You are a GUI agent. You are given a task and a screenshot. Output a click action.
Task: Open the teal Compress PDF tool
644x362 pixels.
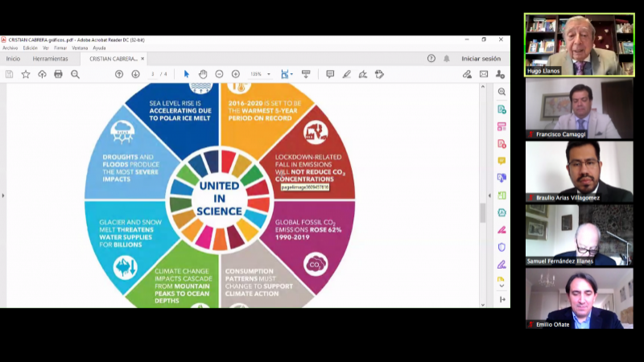point(502,212)
